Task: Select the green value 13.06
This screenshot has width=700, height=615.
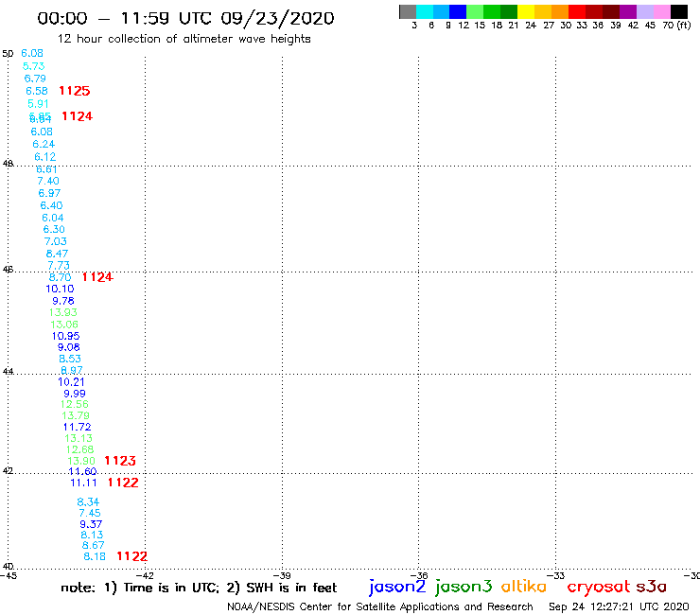Action: point(64,325)
